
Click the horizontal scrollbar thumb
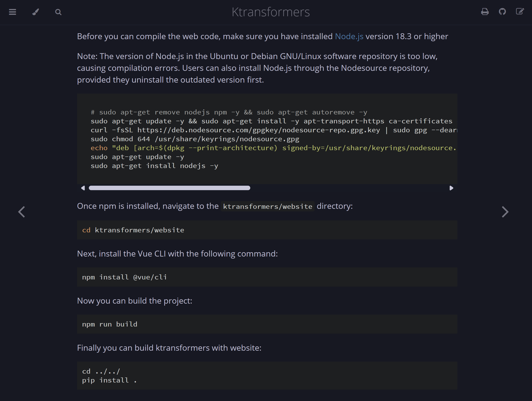(169, 188)
